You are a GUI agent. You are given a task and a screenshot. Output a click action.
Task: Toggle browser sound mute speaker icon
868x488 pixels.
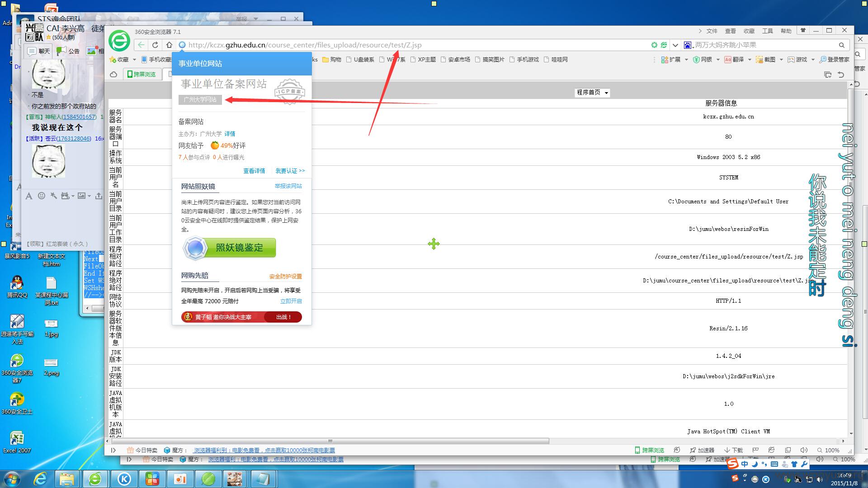tap(804, 450)
